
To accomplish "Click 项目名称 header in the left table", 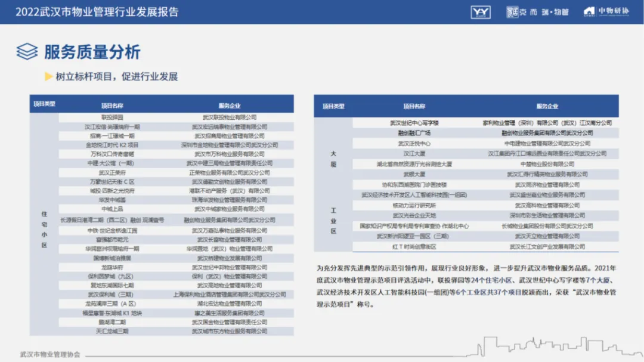I will [x=112, y=106].
